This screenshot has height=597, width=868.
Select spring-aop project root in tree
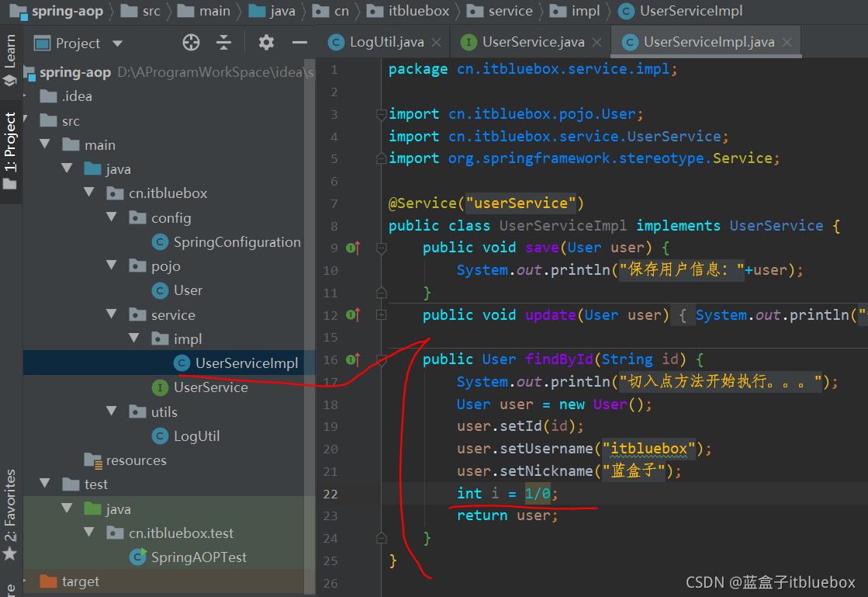(74, 72)
